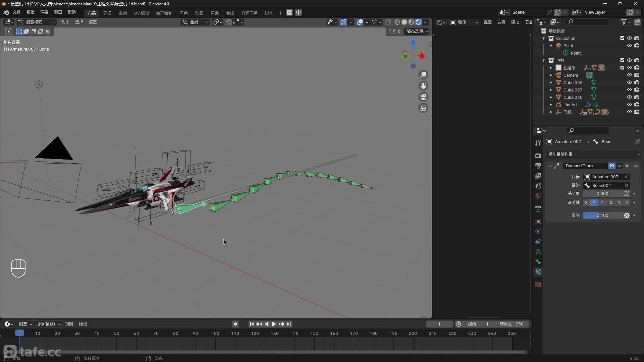Open the View Layer properties tab icon
Viewport: 644px width, 362px height.
538,176
